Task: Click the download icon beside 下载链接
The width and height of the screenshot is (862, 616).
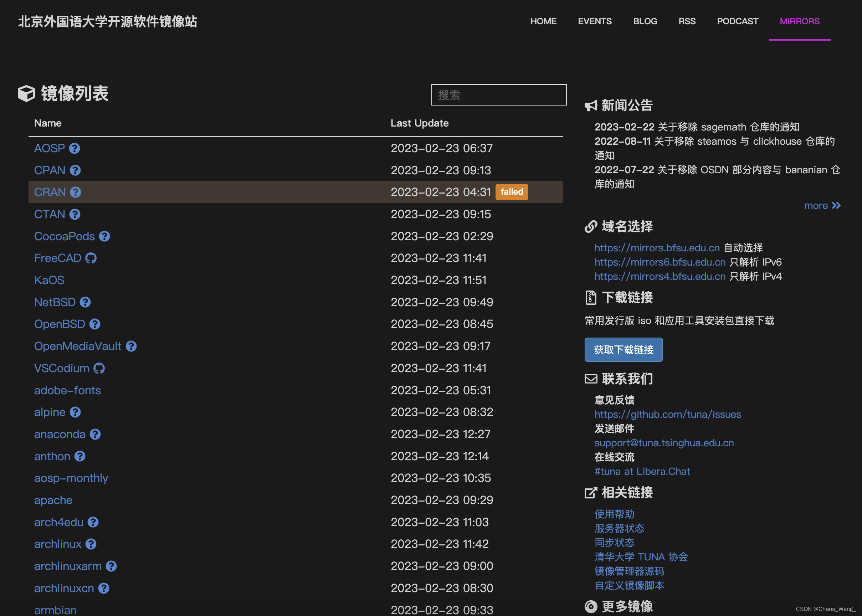Action: pos(590,297)
